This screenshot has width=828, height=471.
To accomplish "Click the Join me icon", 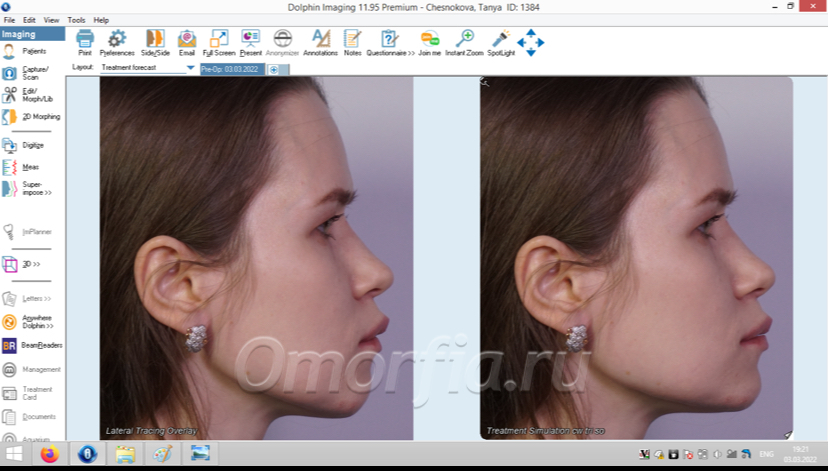I will [x=429, y=42].
